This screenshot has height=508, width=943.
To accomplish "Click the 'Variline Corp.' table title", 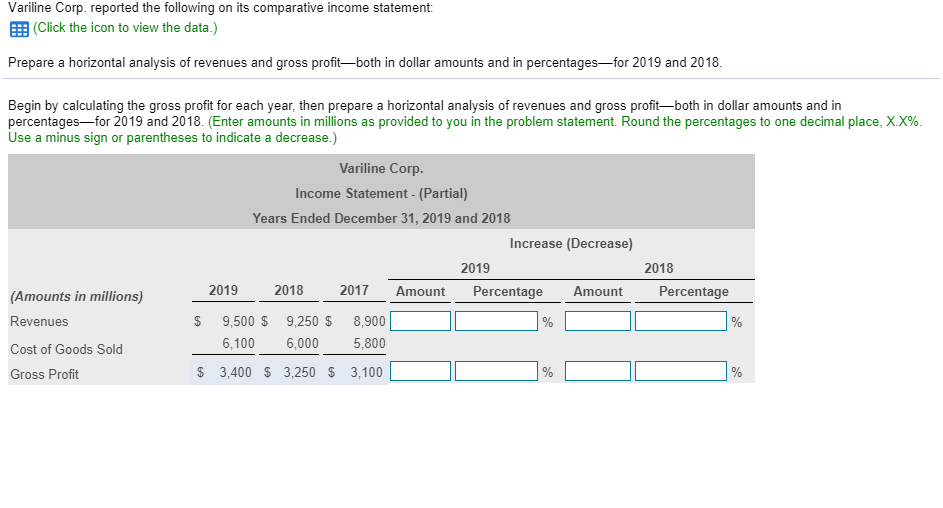I will [381, 168].
